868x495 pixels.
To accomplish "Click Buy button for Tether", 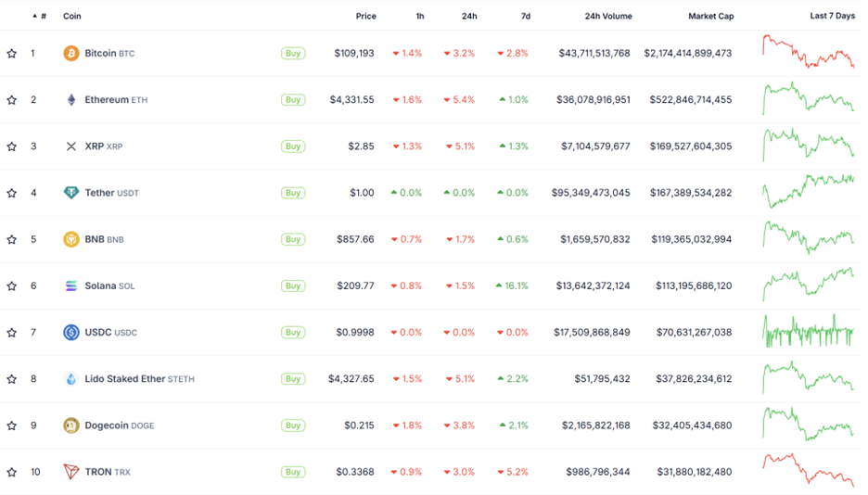I will 293,193.
